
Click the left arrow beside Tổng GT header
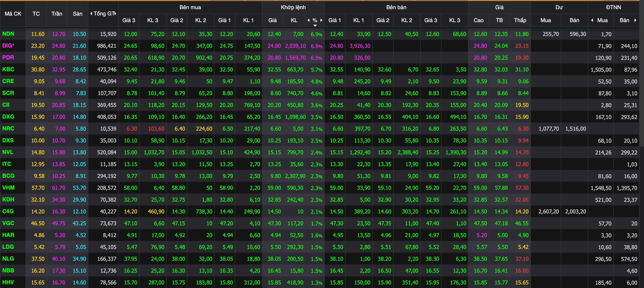coord(91,13)
